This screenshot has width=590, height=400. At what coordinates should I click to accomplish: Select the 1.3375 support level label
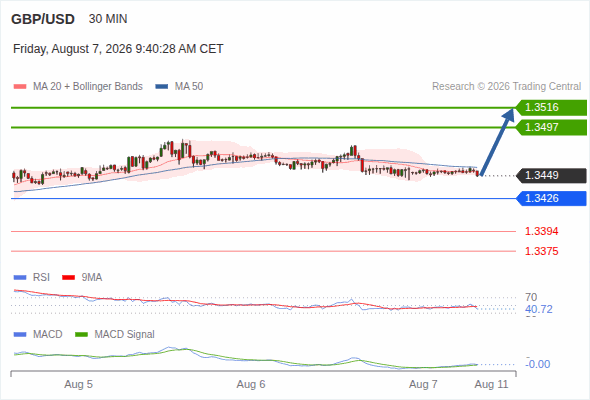click(x=541, y=251)
